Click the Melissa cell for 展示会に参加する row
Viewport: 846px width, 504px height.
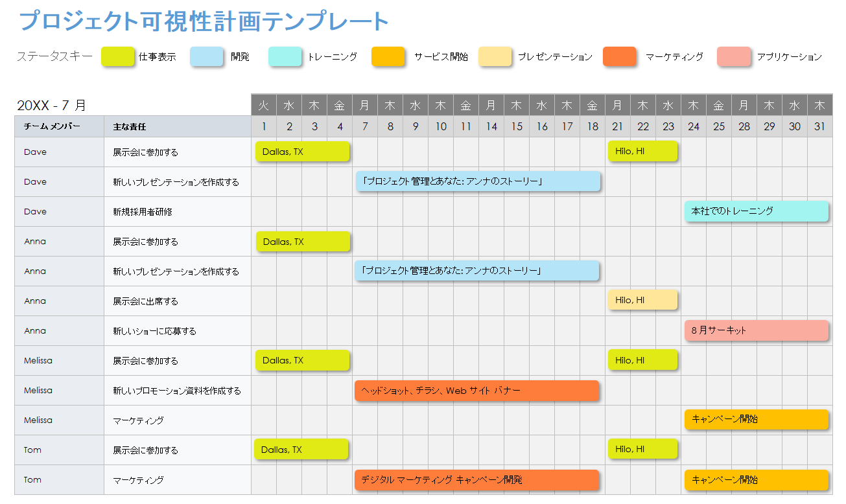(x=59, y=361)
